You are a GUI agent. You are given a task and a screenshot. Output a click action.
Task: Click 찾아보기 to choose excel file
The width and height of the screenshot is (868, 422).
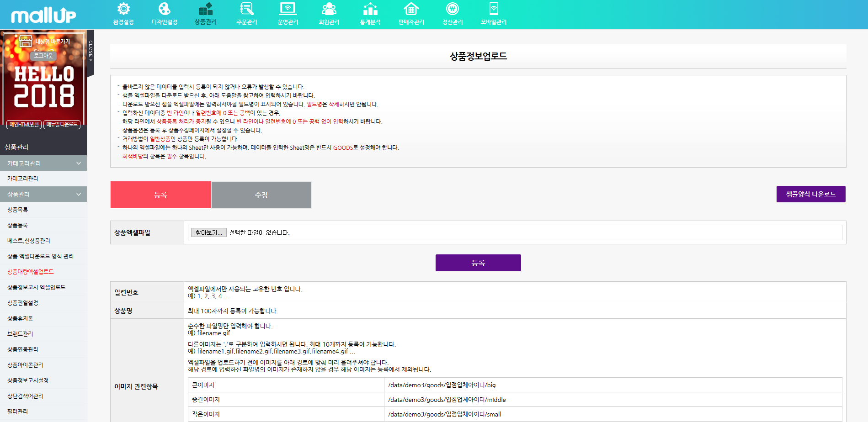(x=208, y=232)
